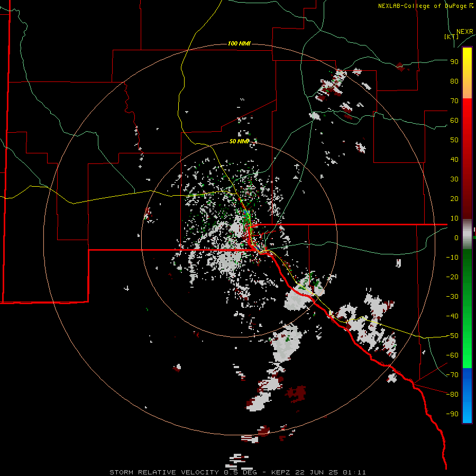Click the 80 value on the velocity scale
The image size is (476, 476).
[454, 81]
